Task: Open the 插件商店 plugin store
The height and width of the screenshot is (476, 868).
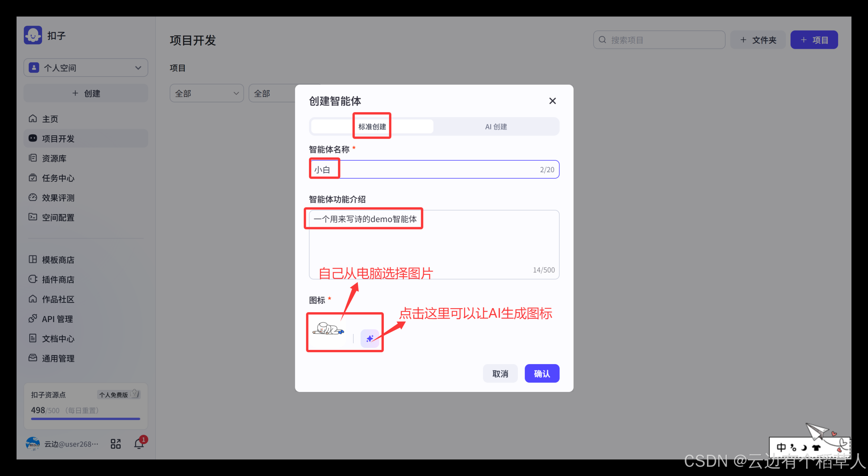Action: click(57, 279)
